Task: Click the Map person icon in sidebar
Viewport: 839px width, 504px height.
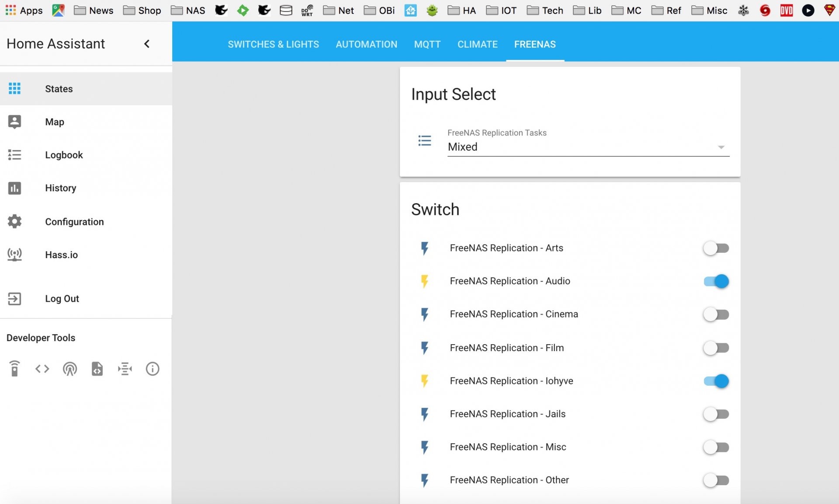Action: pos(14,122)
